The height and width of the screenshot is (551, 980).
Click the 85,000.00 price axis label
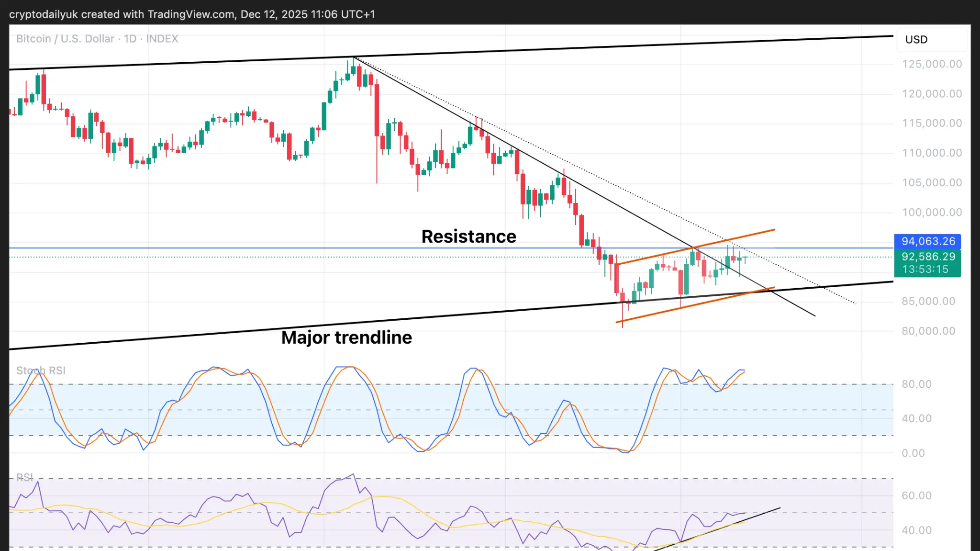(x=928, y=302)
